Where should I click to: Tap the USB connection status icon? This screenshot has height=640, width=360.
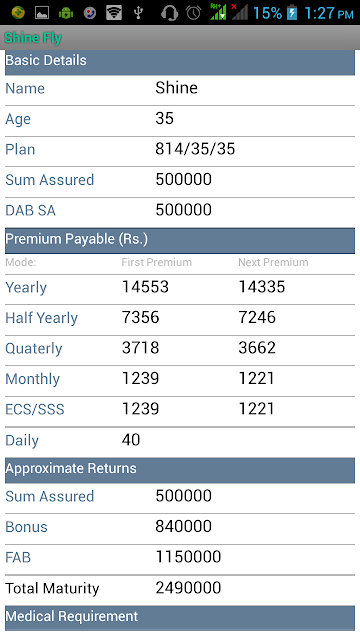[x=138, y=13]
